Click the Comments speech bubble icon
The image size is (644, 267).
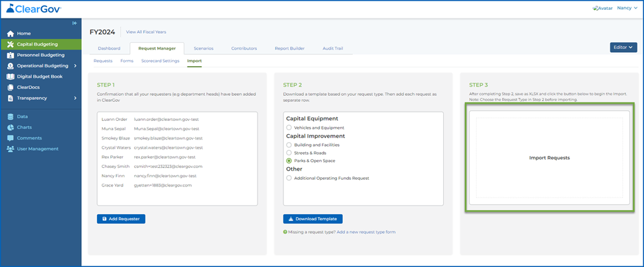(x=11, y=138)
